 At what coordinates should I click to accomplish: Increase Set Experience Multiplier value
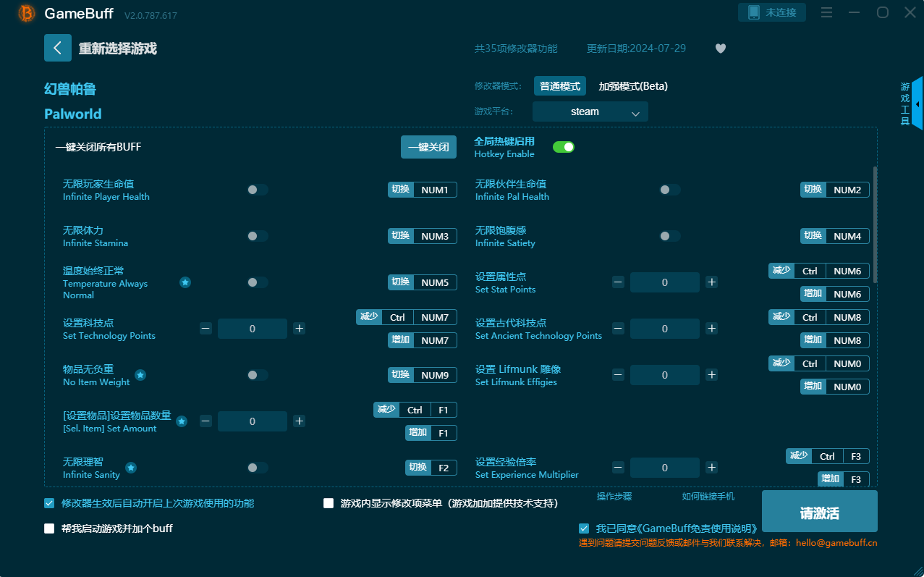pyautogui.click(x=712, y=468)
